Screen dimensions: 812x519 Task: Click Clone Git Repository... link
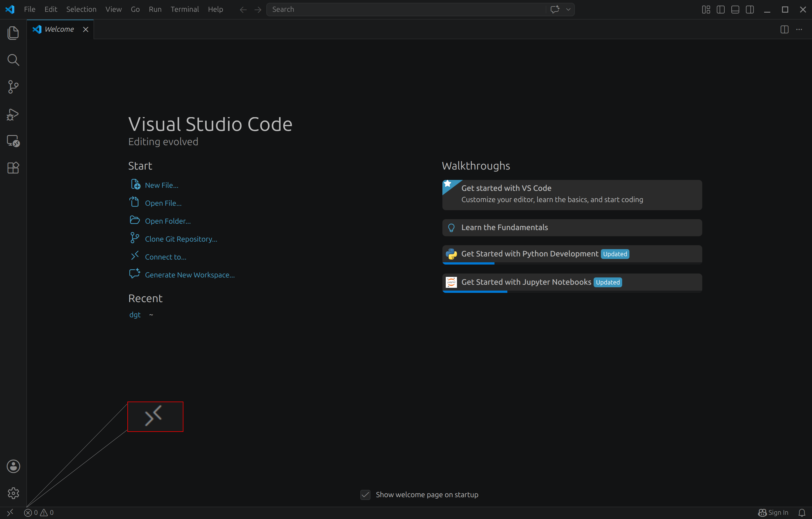181,239
